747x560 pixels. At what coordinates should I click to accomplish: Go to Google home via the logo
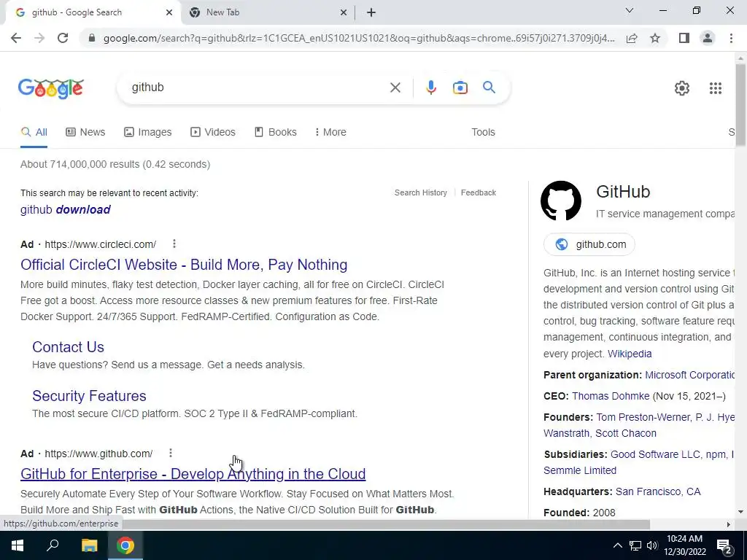point(51,88)
